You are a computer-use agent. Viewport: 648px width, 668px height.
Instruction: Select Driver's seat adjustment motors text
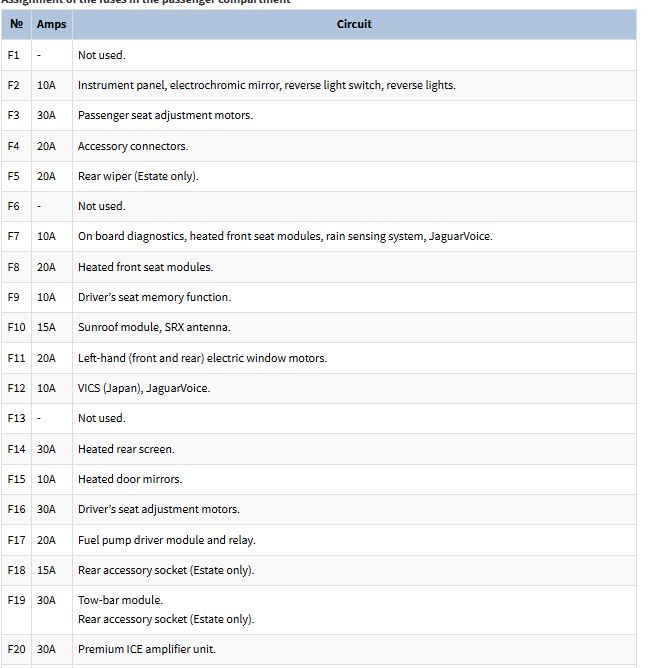coord(159,510)
